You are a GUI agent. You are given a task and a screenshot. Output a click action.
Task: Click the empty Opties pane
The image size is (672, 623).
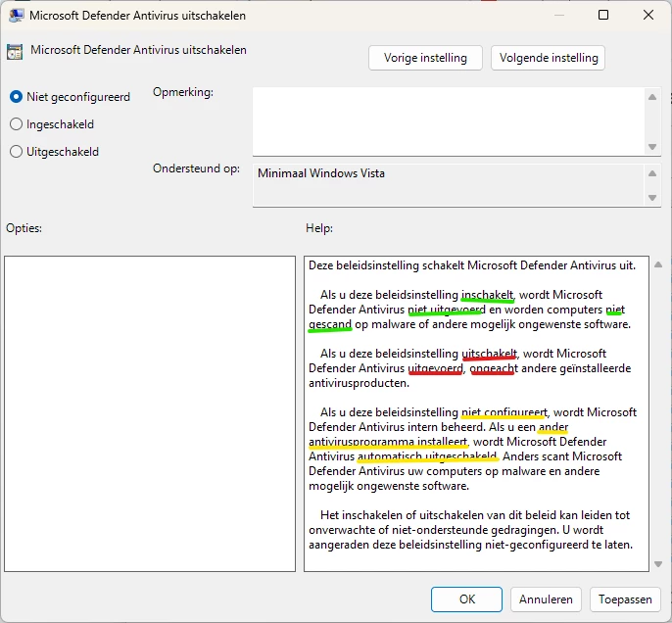150,413
